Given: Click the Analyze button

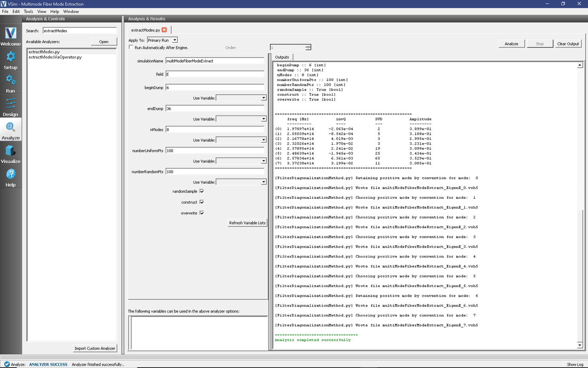Looking at the screenshot, I should tap(511, 43).
